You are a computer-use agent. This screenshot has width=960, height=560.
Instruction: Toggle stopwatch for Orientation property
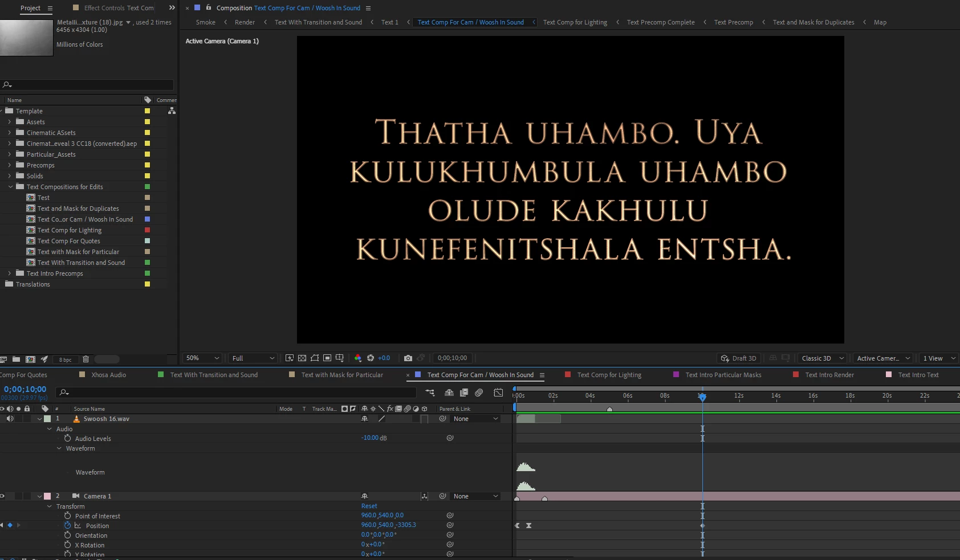click(x=67, y=535)
